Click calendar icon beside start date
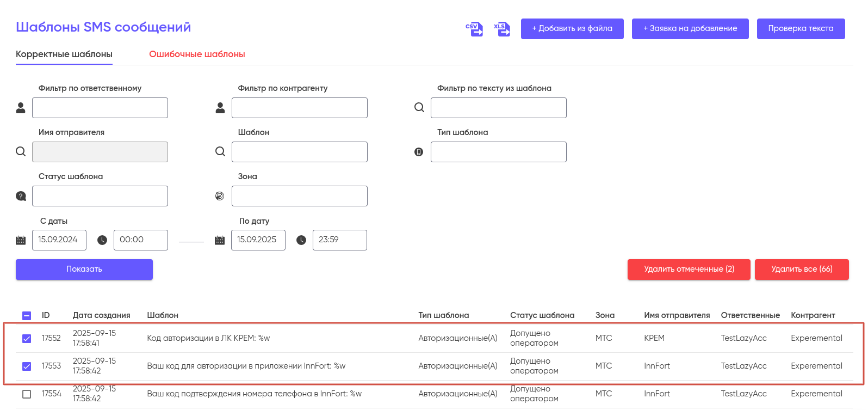This screenshot has width=868, height=410. [x=21, y=240]
